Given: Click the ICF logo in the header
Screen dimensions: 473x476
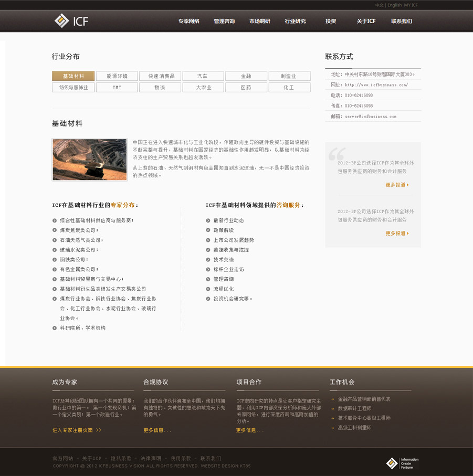Looking at the screenshot, I should tap(71, 21).
